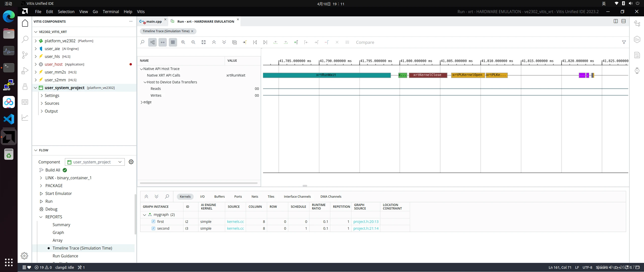This screenshot has height=272, width=644.
Task: Click the zoom in magnifier icon in trace toolbar
Action: 183,42
